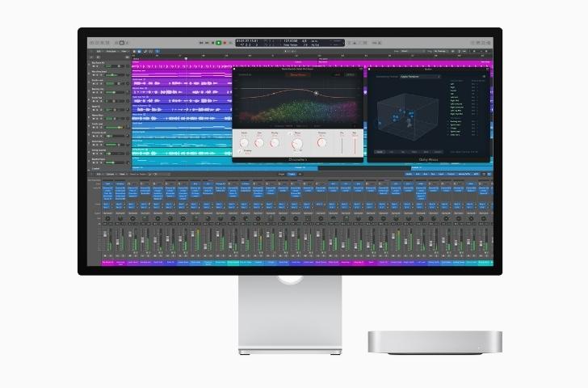Click the EQ curve handle in ChromaVerb graph
Screen dimensions: 588x388
316,93
